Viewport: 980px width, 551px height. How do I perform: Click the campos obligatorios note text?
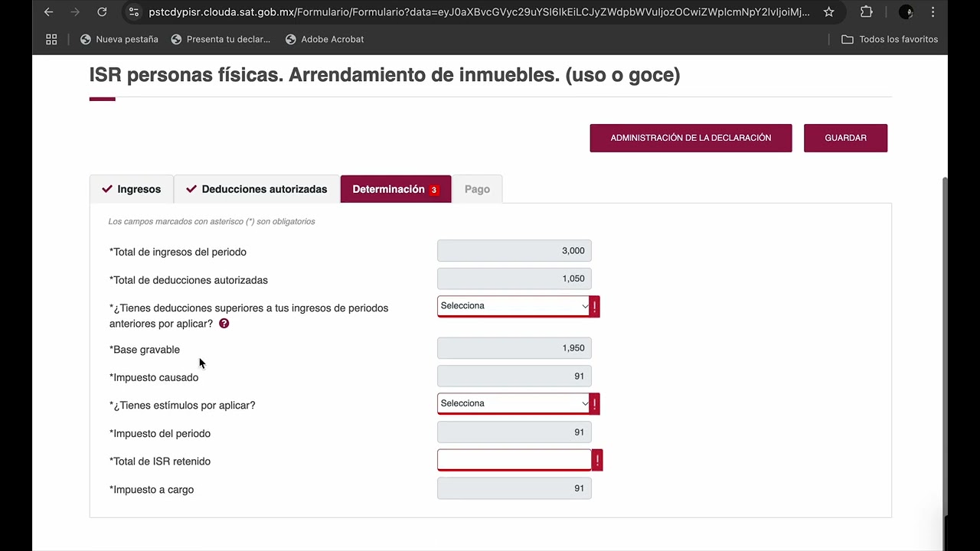click(211, 222)
